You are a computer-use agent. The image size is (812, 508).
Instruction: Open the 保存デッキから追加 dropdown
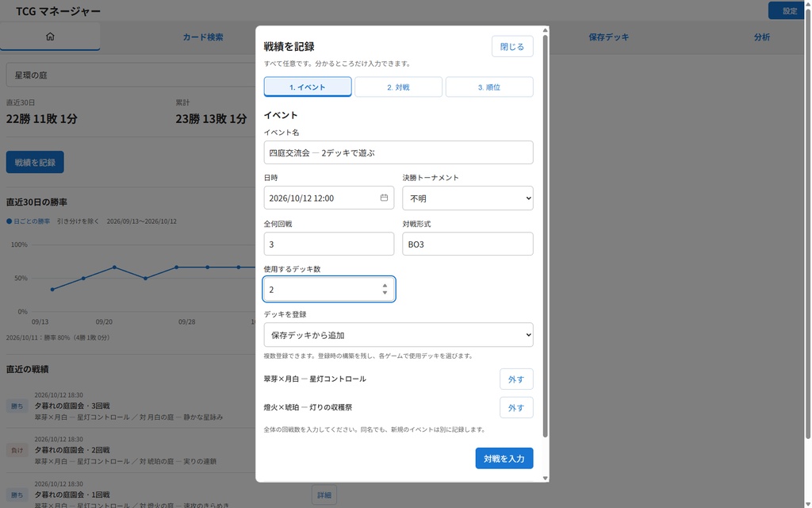tap(398, 335)
